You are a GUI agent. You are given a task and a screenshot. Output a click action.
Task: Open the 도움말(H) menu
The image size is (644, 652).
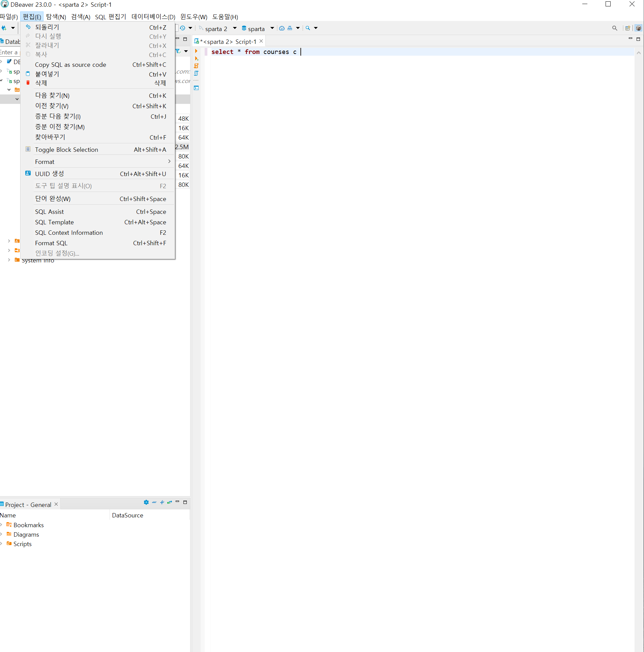(225, 17)
